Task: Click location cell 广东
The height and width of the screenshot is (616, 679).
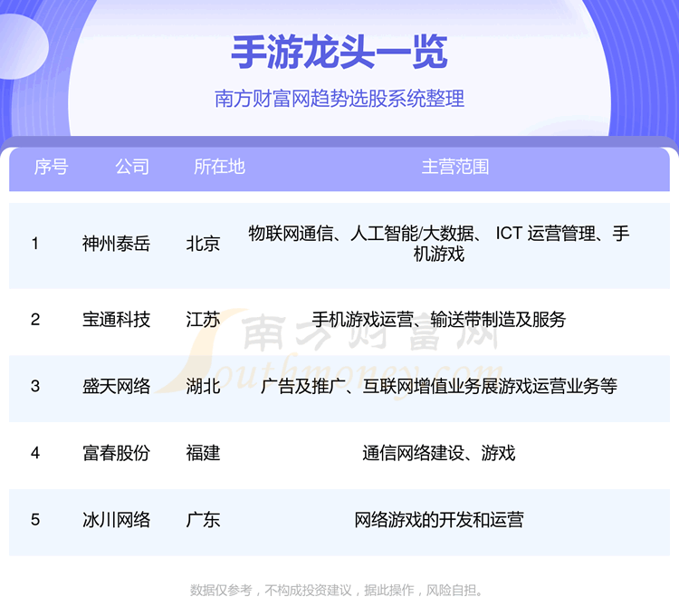Action: tap(203, 520)
